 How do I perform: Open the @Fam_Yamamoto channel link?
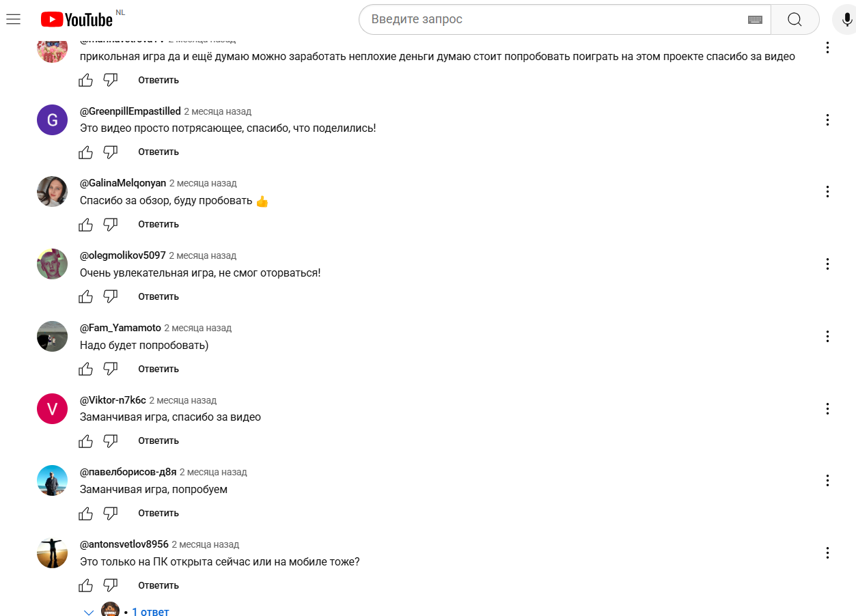coord(120,328)
